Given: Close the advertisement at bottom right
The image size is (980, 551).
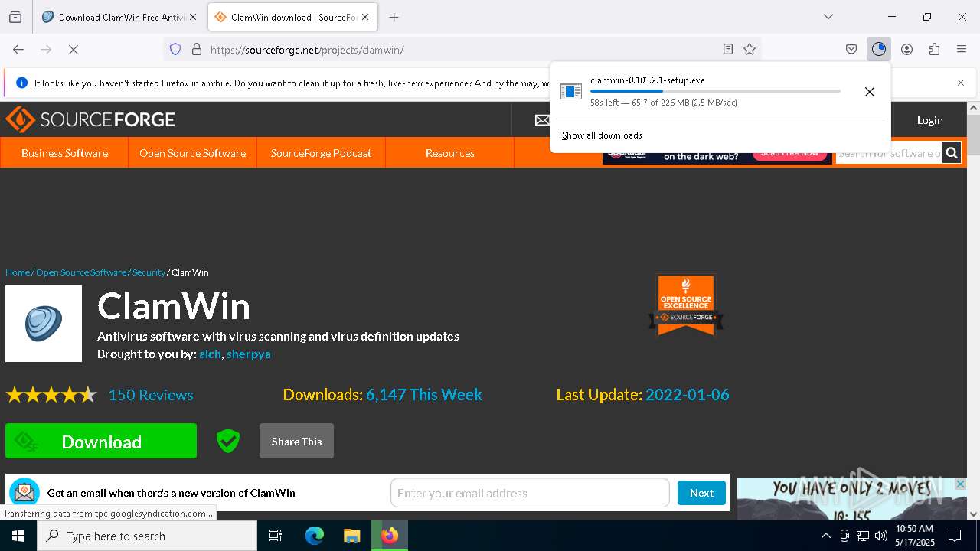Looking at the screenshot, I should (x=960, y=484).
